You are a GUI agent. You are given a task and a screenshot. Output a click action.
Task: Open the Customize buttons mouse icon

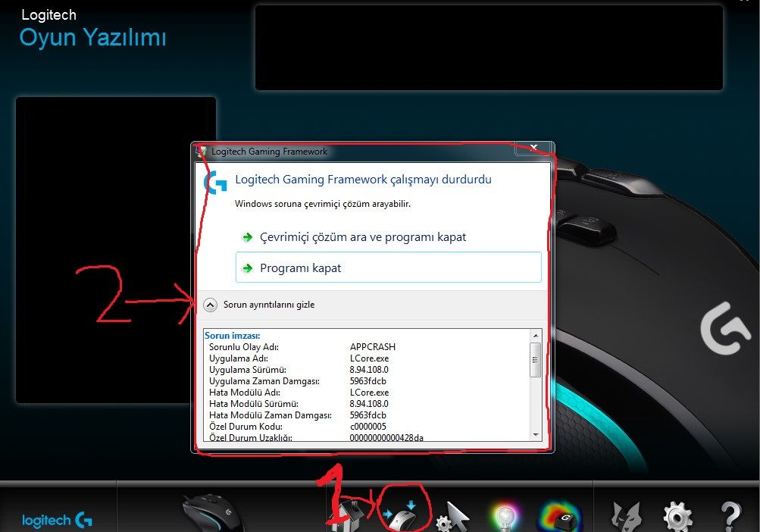point(402,515)
